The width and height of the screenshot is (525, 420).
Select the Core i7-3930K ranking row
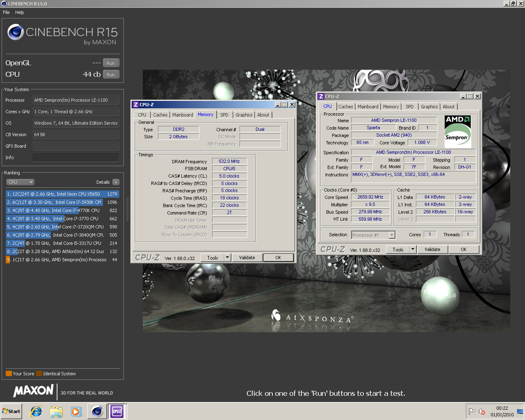pyautogui.click(x=62, y=202)
